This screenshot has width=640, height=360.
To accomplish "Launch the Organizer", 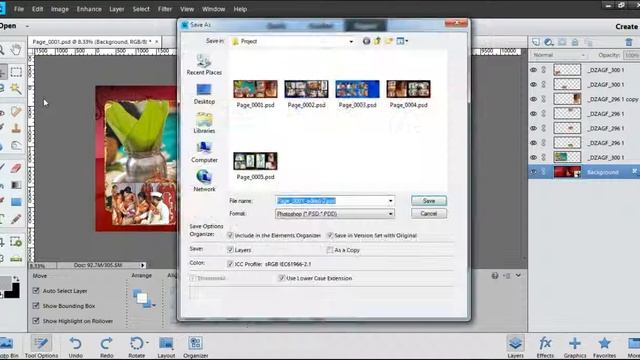I will point(196,347).
